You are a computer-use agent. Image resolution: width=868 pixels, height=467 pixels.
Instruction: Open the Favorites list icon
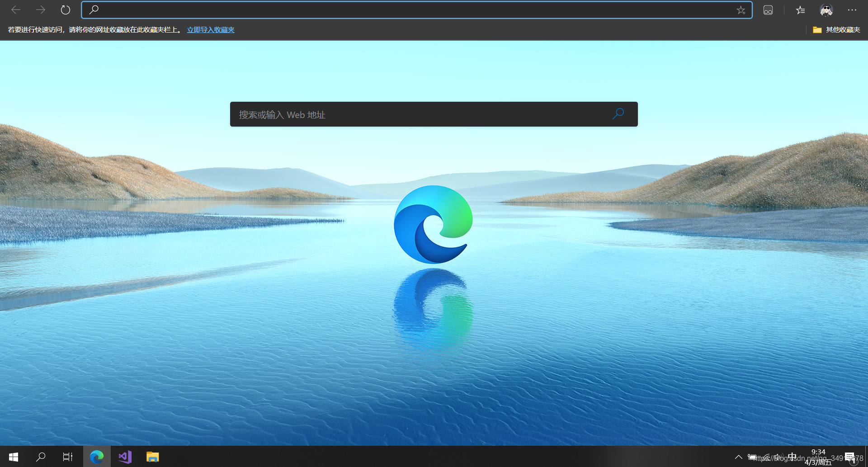tap(800, 10)
